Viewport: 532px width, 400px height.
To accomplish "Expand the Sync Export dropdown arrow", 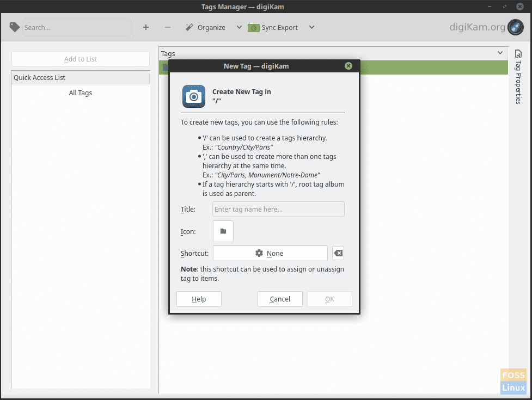I will point(311,27).
